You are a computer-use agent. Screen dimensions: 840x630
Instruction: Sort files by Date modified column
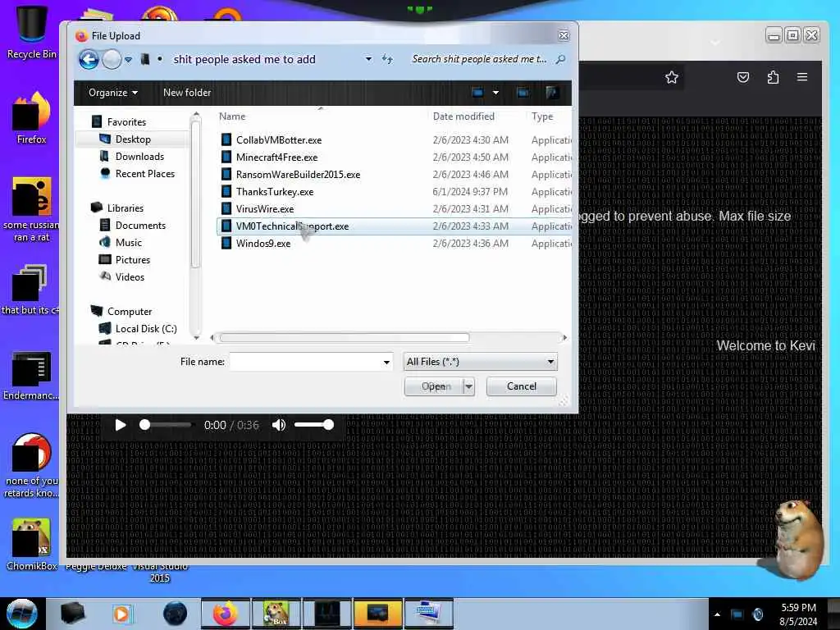click(x=463, y=116)
